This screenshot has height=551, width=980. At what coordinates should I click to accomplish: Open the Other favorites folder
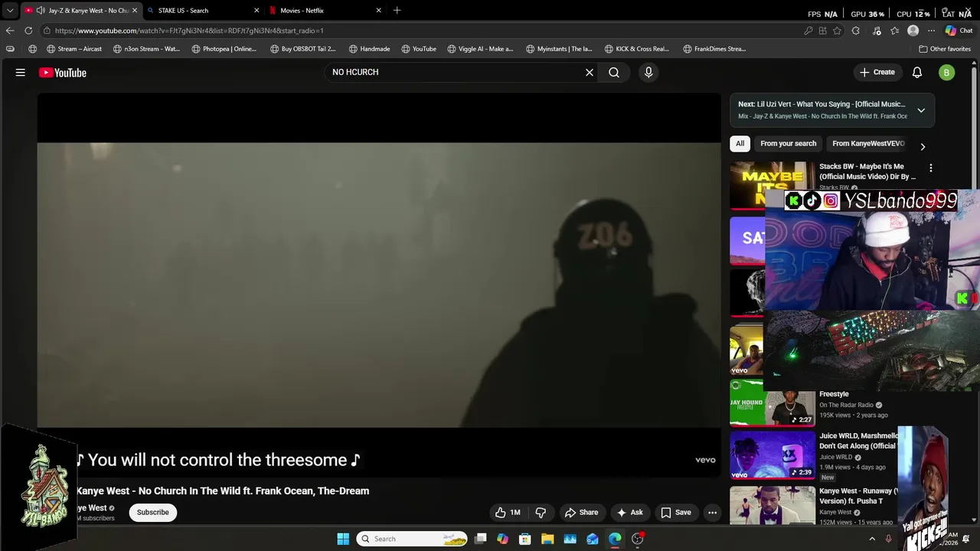[x=945, y=49]
